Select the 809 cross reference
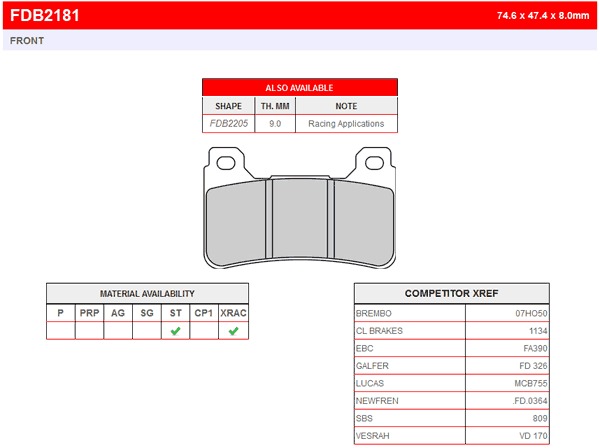Image resolution: width=600 pixels, height=448 pixels. [540, 419]
